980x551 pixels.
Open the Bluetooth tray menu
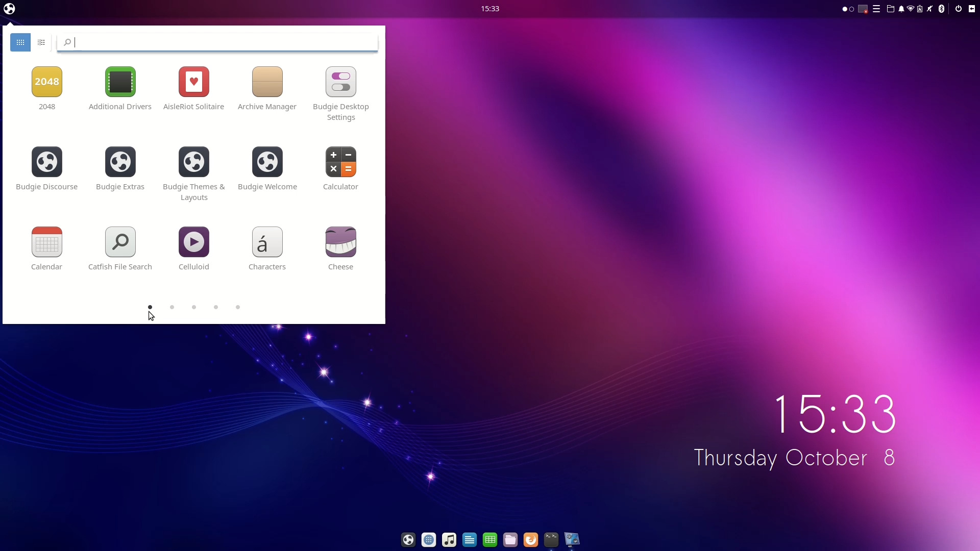click(941, 9)
